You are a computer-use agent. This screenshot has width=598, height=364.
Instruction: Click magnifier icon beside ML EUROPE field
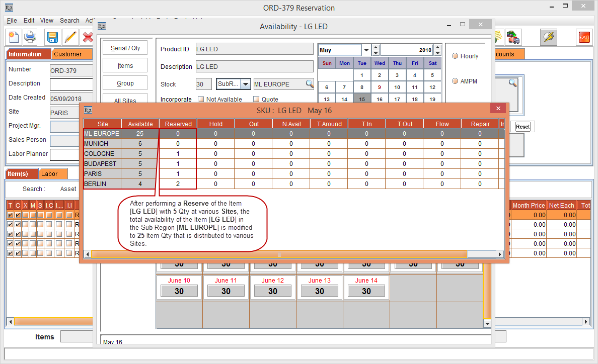(x=310, y=84)
